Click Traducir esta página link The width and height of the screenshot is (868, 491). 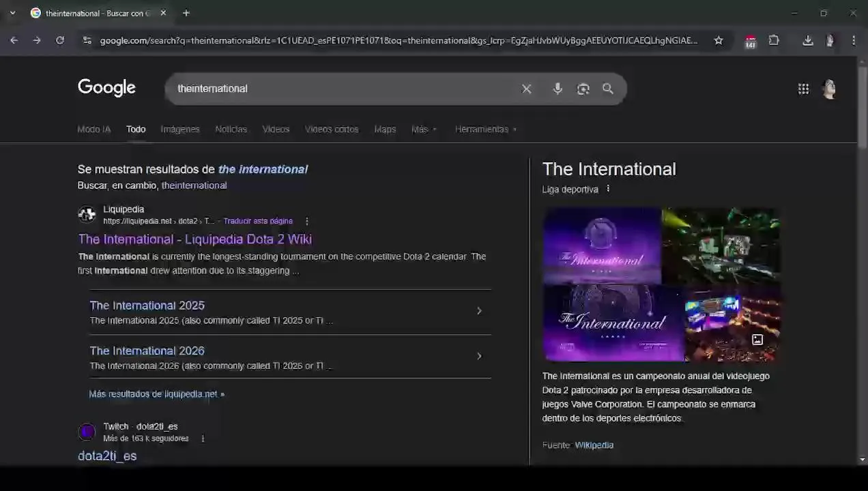pyautogui.click(x=258, y=221)
